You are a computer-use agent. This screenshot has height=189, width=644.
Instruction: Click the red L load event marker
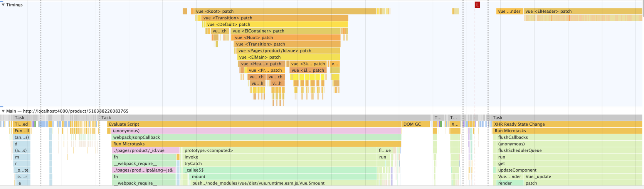click(x=477, y=5)
